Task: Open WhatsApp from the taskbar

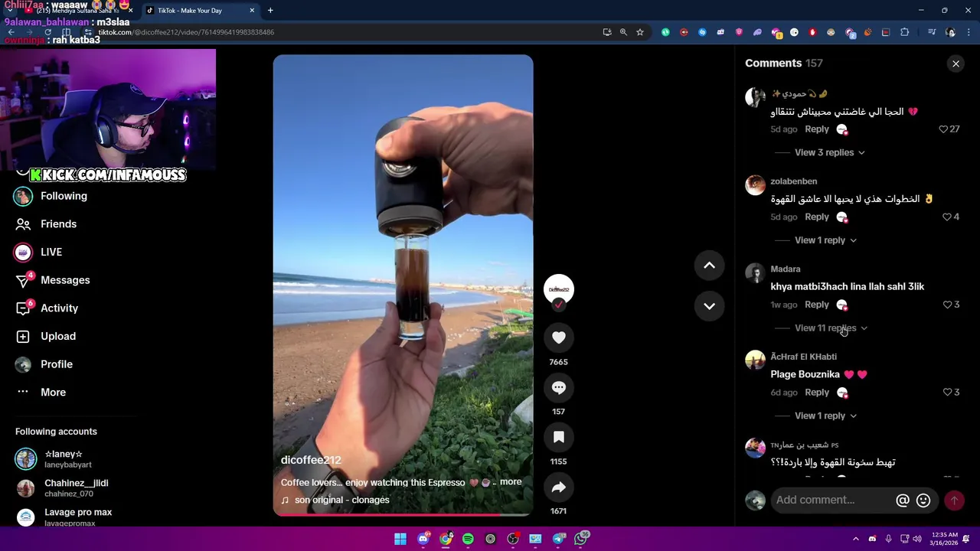Action: (x=582, y=539)
